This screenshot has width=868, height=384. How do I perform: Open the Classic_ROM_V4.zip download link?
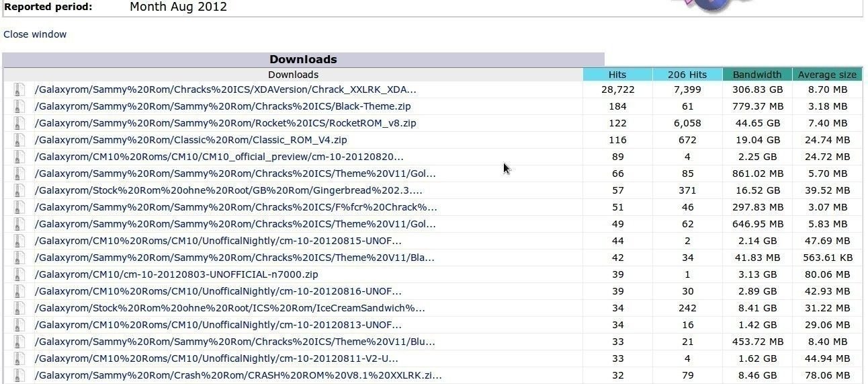coord(191,140)
